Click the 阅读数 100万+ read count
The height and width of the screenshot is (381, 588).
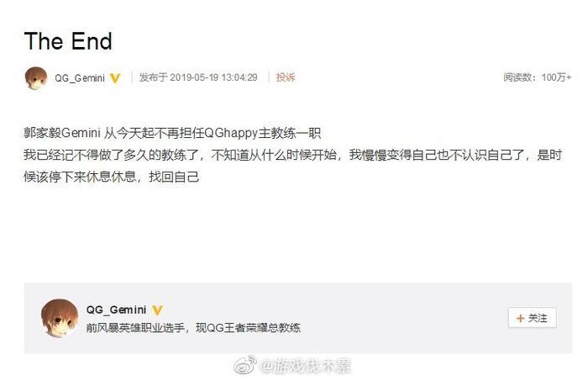click(537, 77)
